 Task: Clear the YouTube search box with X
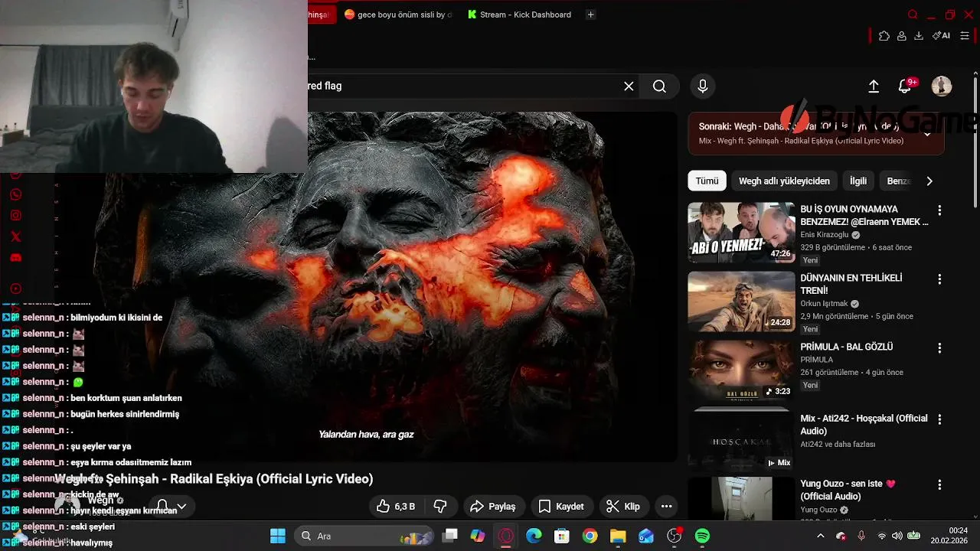point(629,86)
